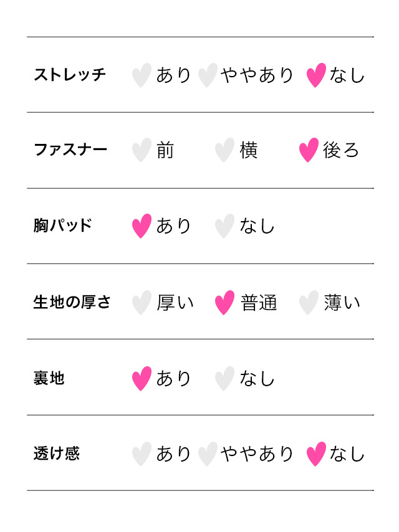
Task: Select the gray heart for 胸パッド なし
Action: [x=224, y=226]
